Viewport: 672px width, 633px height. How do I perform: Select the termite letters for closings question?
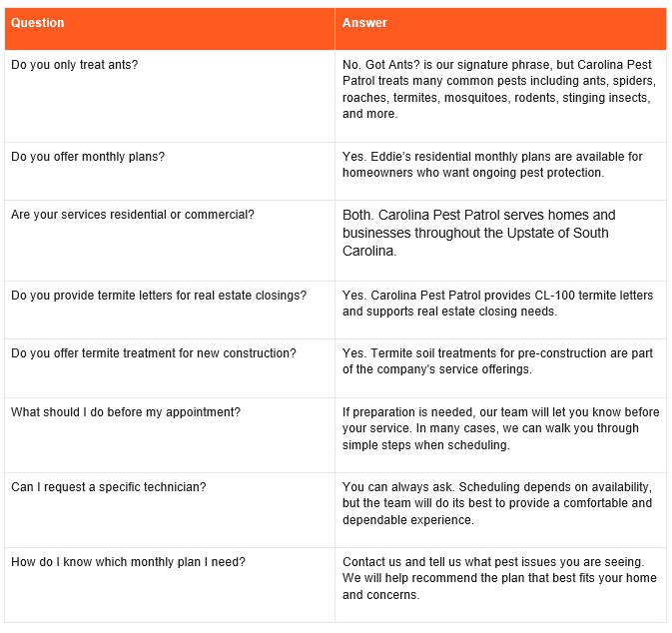coord(159,296)
